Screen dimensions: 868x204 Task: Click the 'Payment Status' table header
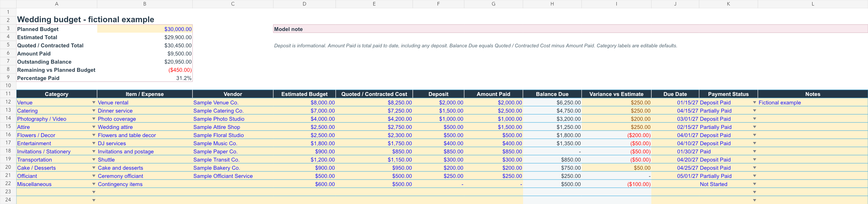click(x=728, y=94)
